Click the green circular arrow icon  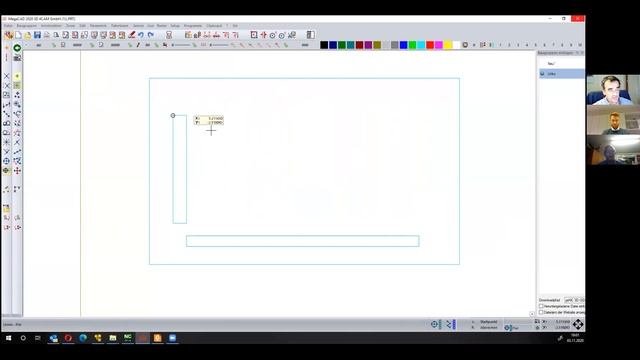(17, 48)
